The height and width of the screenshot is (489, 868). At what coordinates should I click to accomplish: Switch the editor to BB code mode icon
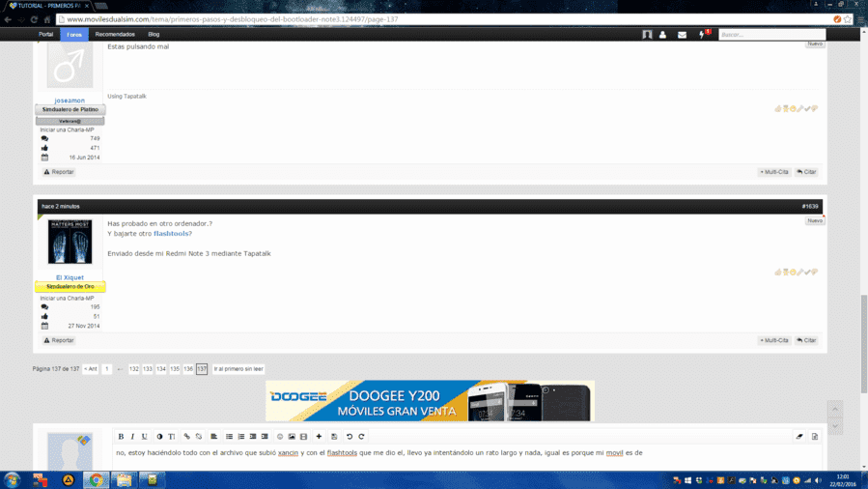point(815,437)
